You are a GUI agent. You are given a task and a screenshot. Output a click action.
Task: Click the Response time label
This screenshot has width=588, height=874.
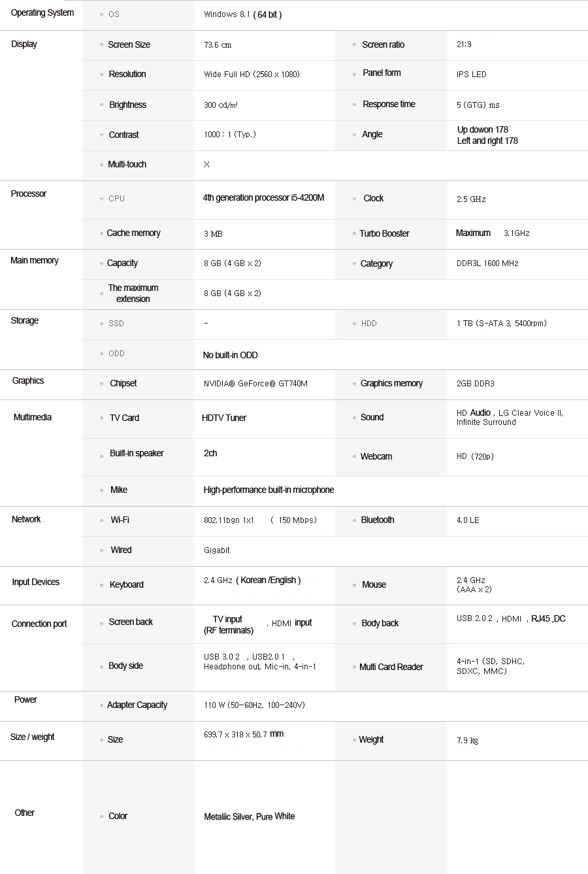(389, 105)
